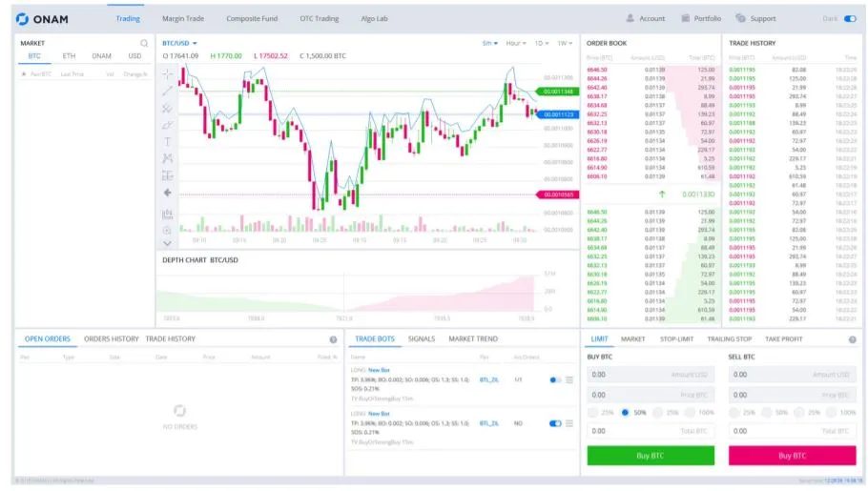Open the BTC/USD pair dropdown
Image resolution: width=868 pixels, height=491 pixels.
pos(179,43)
